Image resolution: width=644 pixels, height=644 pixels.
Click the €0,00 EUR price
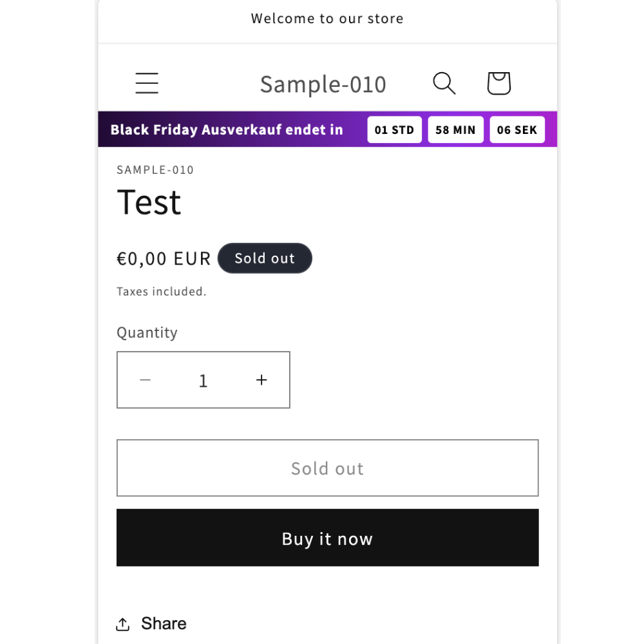pos(164,259)
